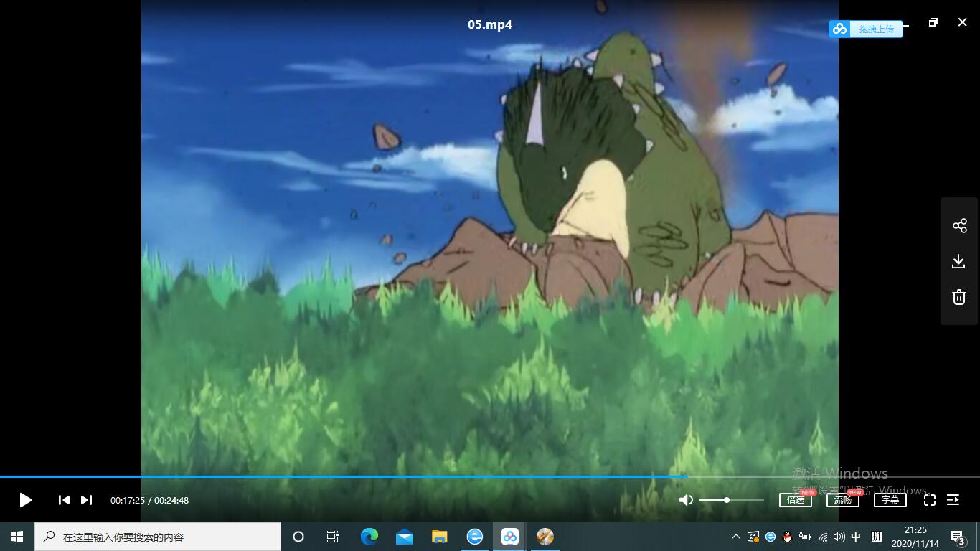Open the Windows Start menu

click(x=17, y=537)
